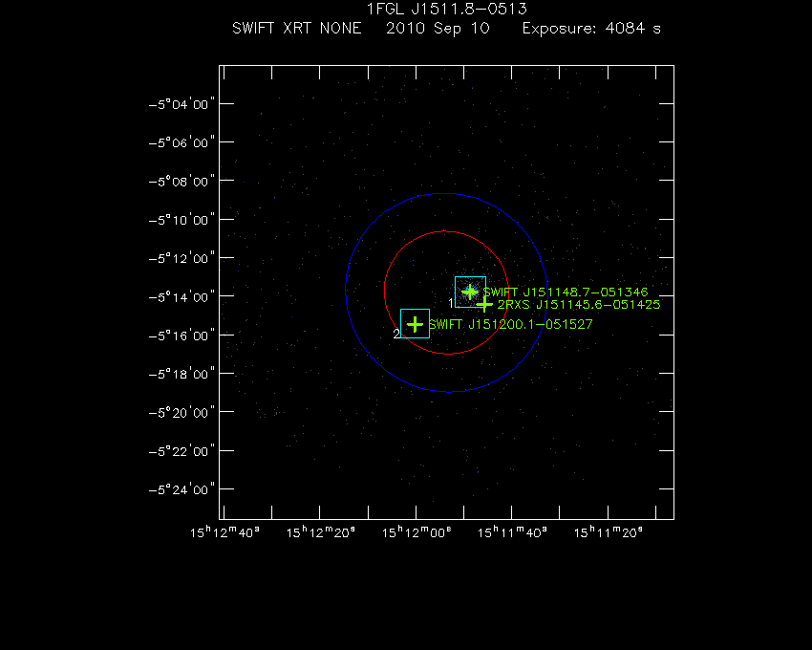812x650 pixels.
Task: Click source label 2RXS J151145.6-051425
Action: [579, 305]
